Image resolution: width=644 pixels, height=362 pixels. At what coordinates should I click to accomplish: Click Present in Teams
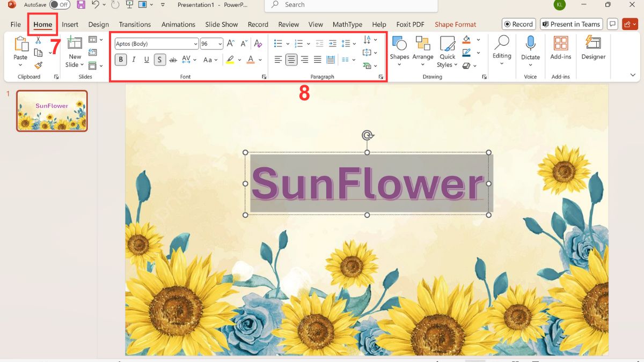tap(571, 24)
